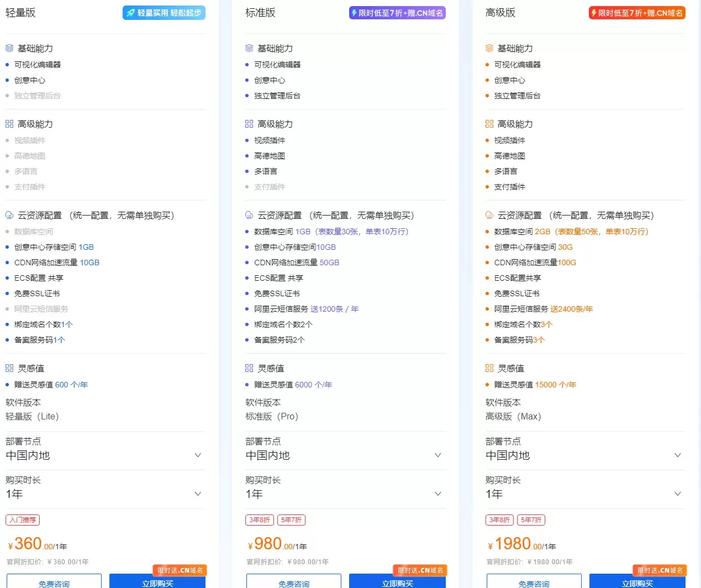The image size is (701, 588).
Task: Click 赠送灵感值 600 个/年 text
Action: coord(51,385)
